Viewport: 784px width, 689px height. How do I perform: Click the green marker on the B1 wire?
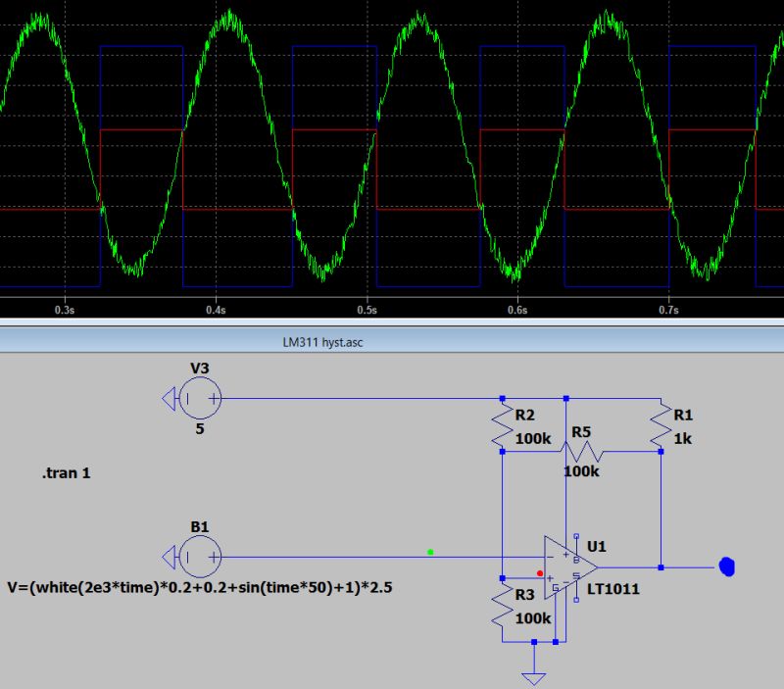428,553
